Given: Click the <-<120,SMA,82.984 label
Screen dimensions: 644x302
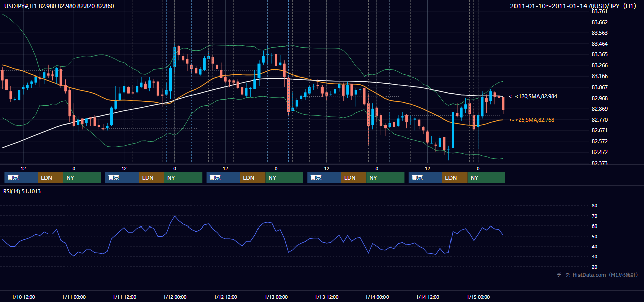Looking at the screenshot, I should [x=533, y=96].
